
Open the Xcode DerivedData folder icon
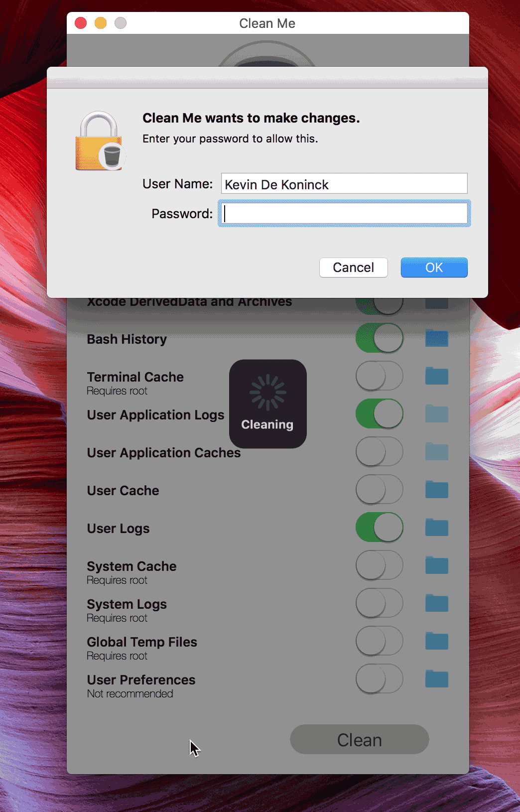pyautogui.click(x=437, y=303)
